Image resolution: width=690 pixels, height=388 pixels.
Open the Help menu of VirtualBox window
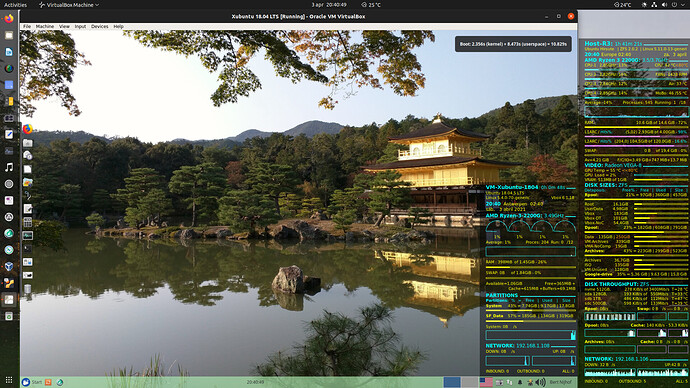[x=118, y=26]
